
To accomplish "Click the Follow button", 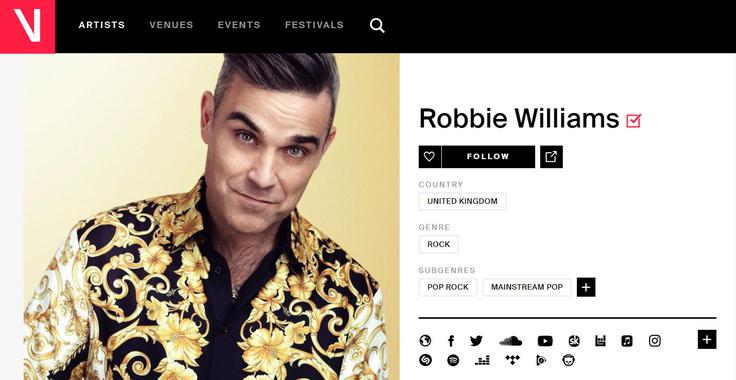I will tap(488, 157).
